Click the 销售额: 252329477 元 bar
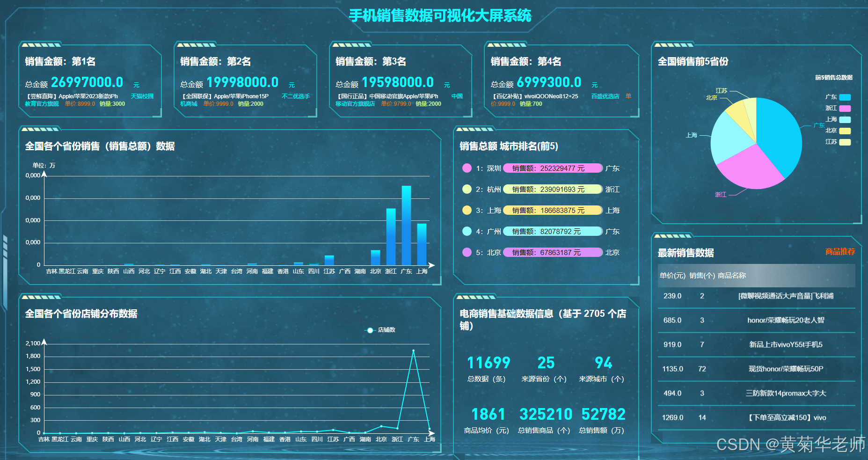This screenshot has height=460, width=868. 553,168
